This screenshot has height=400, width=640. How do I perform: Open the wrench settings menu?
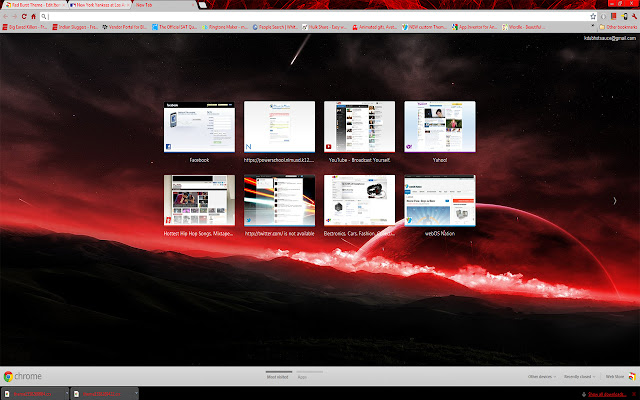tap(634, 16)
